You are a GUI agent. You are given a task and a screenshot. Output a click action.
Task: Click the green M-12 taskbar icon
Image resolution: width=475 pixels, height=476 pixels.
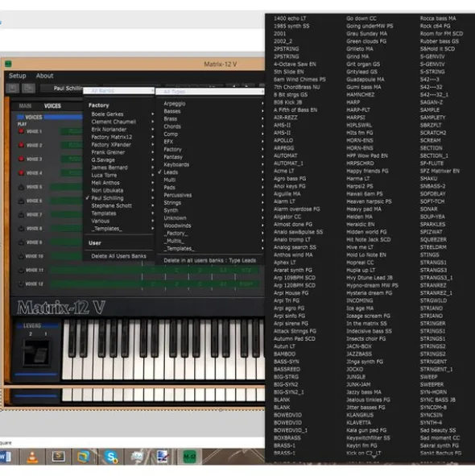pyautogui.click(x=189, y=457)
